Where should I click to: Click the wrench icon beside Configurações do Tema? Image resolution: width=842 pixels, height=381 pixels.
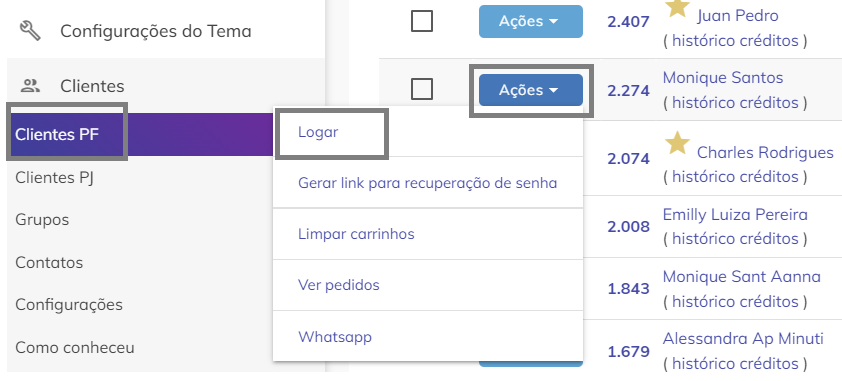click(x=30, y=31)
